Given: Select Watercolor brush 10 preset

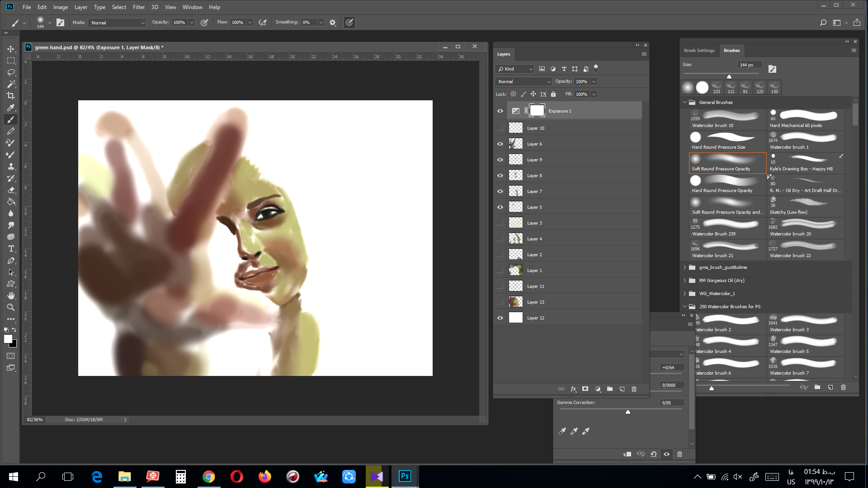Looking at the screenshot, I should (727, 120).
